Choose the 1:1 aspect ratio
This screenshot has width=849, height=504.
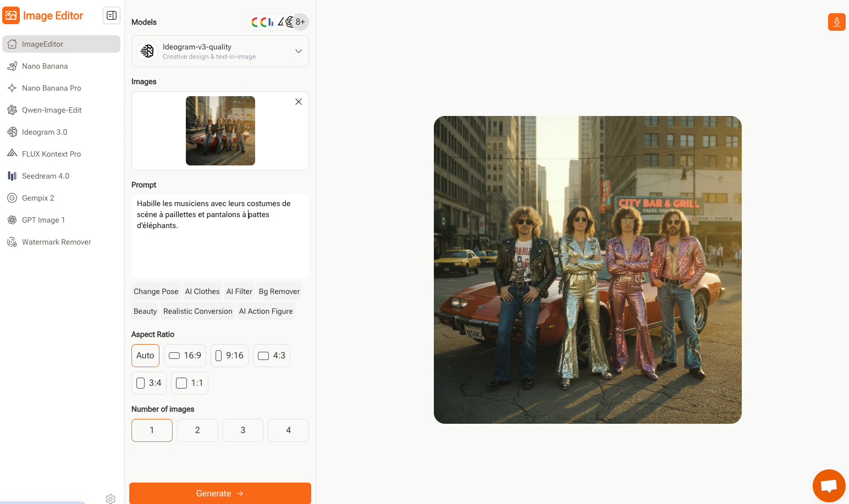189,383
